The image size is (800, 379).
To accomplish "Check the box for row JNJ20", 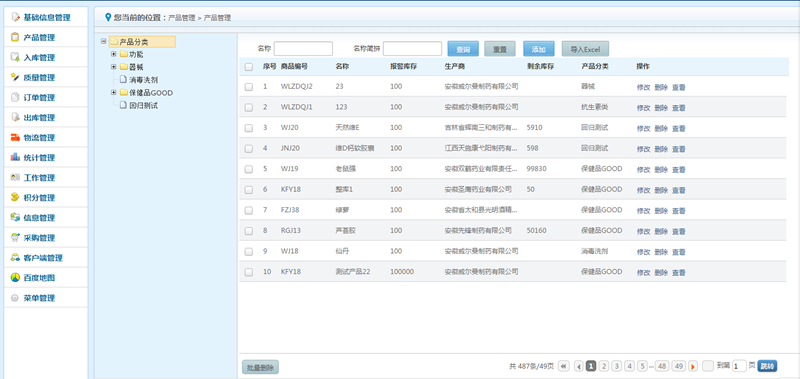I will click(248, 149).
